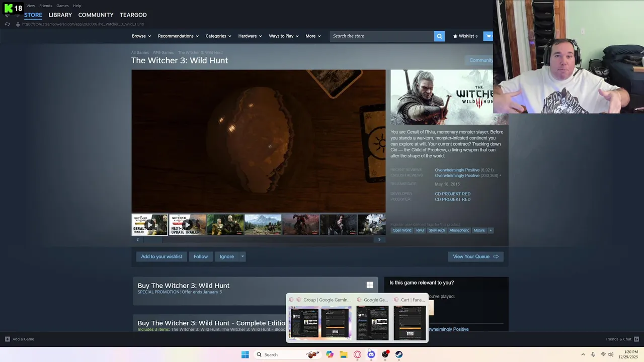Screen dimensions: 644x362
Task: Select the Story Rich tag
Action: coord(437,230)
